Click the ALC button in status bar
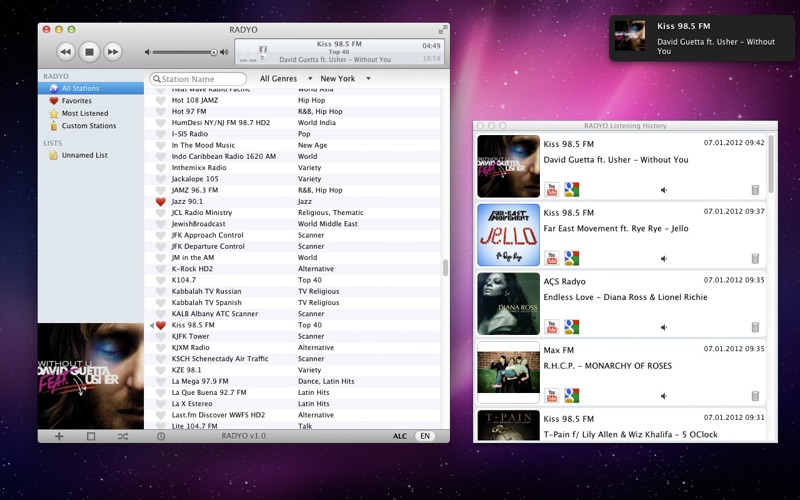 (x=400, y=436)
